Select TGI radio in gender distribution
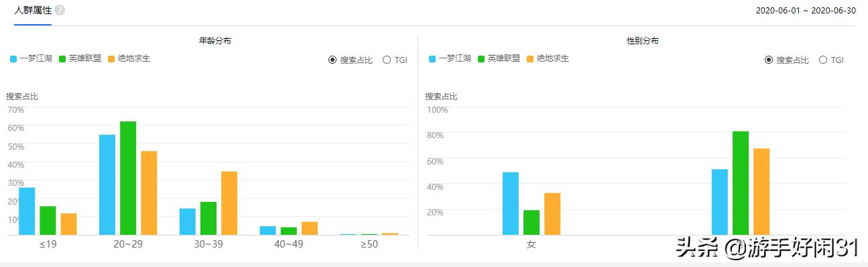868x267 pixels. pos(831,60)
